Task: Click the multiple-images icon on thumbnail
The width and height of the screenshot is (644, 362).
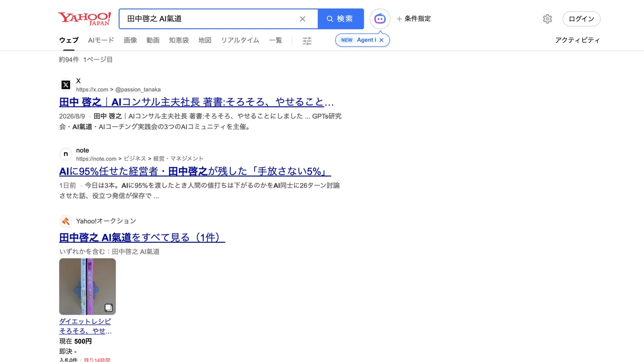Action: [x=108, y=308]
